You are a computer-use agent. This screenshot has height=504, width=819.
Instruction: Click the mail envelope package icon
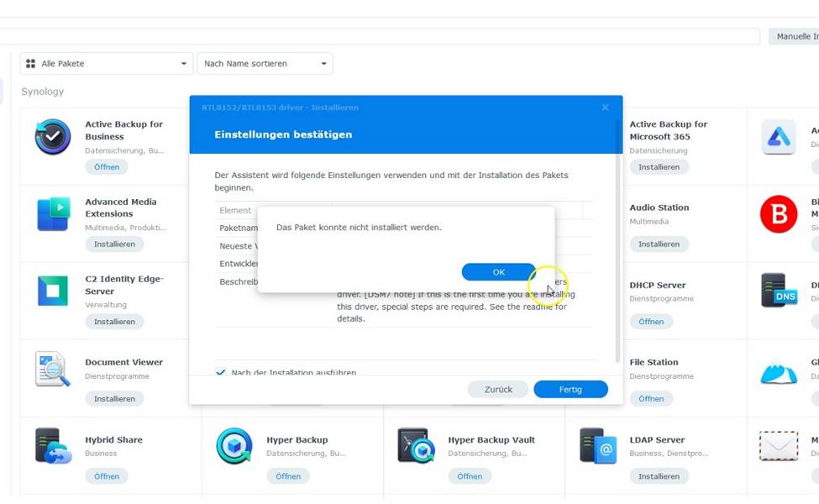coord(779,445)
